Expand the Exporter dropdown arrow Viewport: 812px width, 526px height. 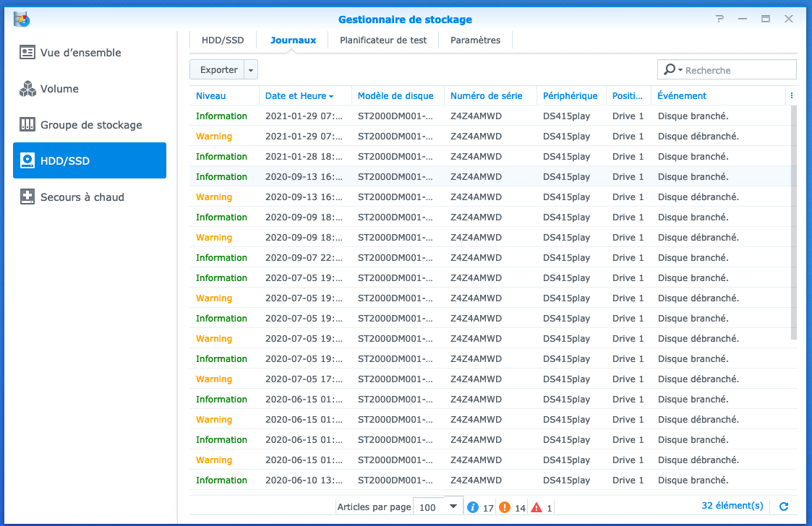251,70
